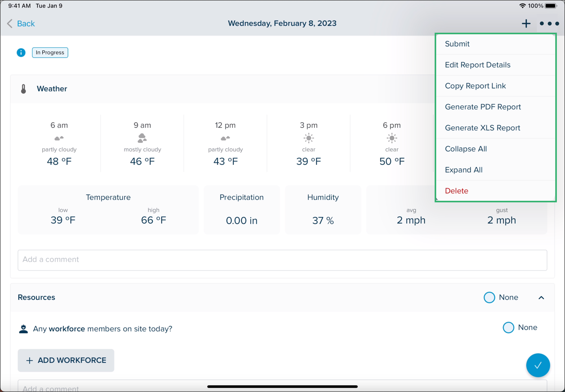Tap the home indicator bar
Viewport: 565px width, 392px height.
pyautogui.click(x=282, y=386)
